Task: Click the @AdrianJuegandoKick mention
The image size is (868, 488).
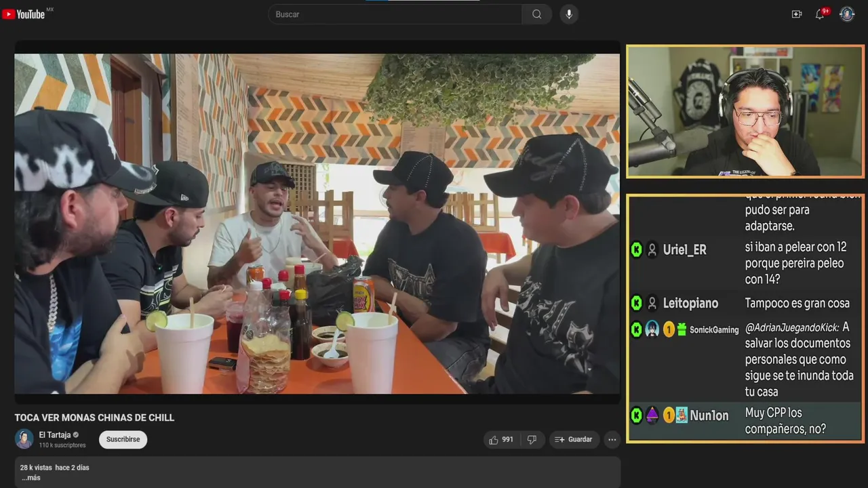Action: click(792, 327)
